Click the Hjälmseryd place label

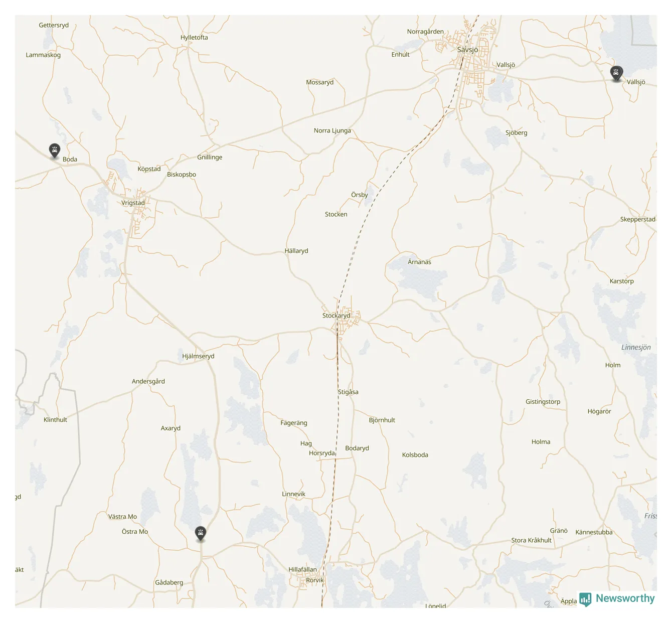point(198,356)
